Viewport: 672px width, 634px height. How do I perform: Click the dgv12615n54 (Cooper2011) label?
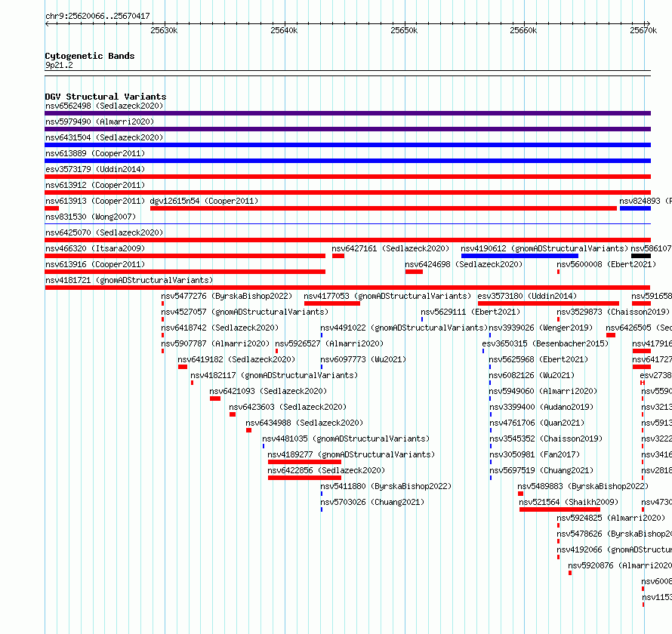click(x=204, y=201)
